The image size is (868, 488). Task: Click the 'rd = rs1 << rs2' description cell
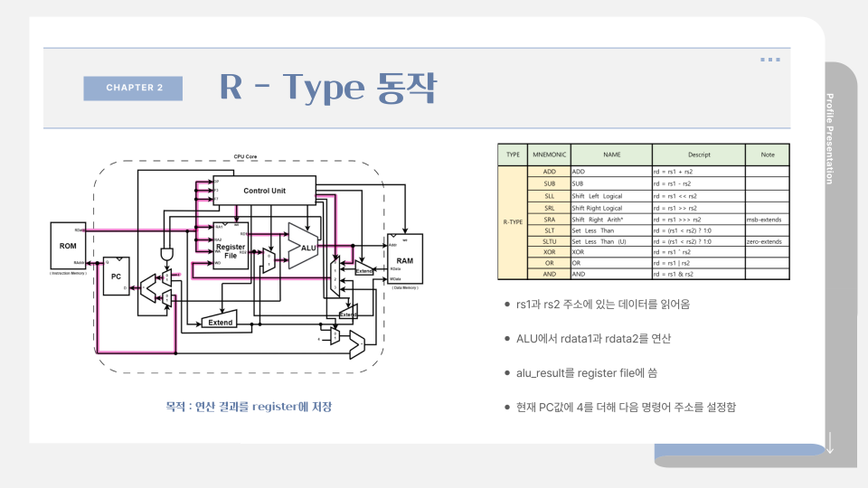[699, 196]
